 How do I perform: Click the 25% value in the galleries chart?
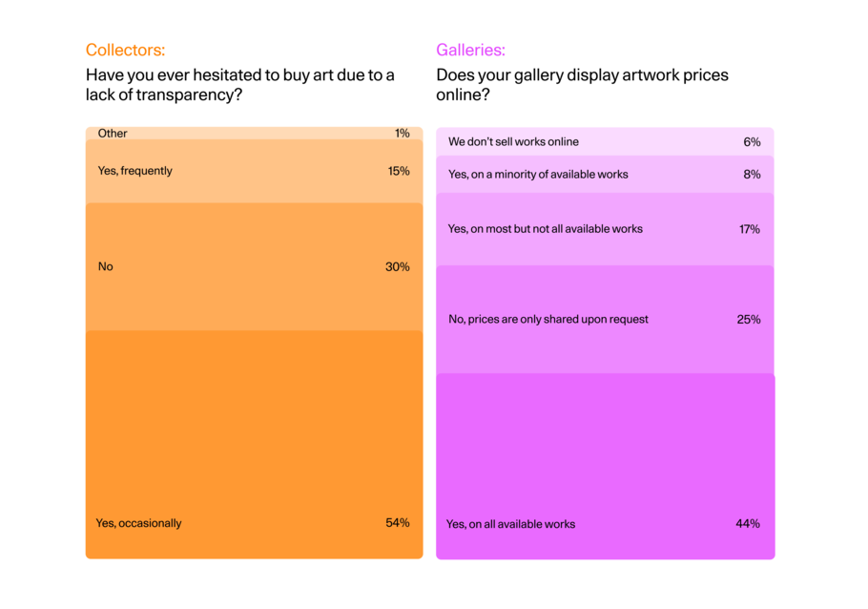point(749,319)
